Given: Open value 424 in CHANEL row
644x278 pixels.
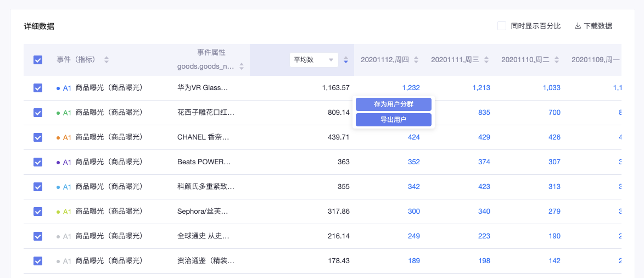Looking at the screenshot, I should (414, 137).
